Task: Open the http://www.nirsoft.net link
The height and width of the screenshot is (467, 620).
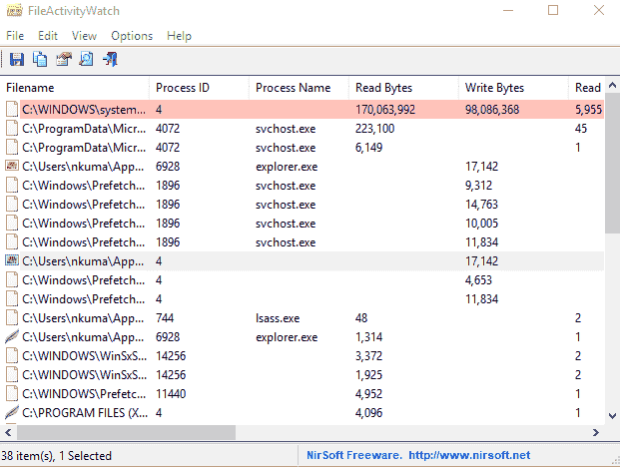Action: click(x=469, y=455)
